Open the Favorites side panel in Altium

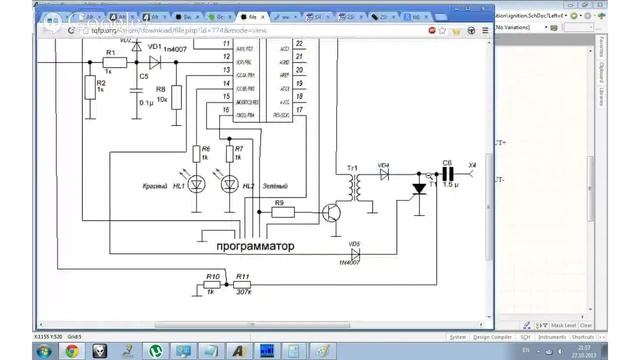pyautogui.click(x=601, y=47)
